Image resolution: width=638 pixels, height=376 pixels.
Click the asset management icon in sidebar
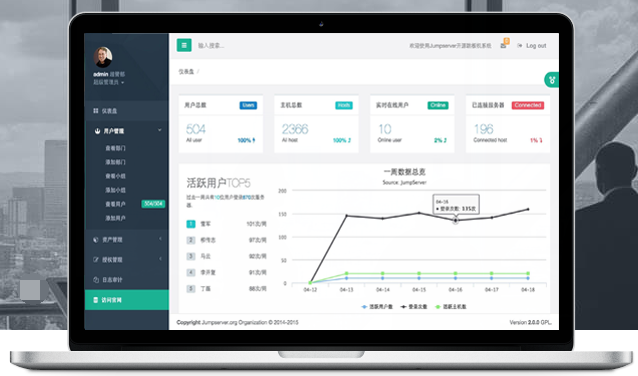tap(96, 240)
